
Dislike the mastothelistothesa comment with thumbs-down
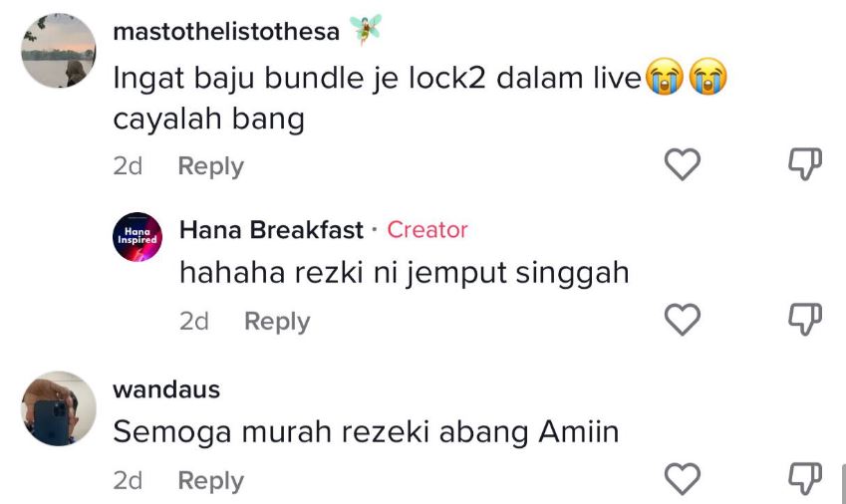805,164
